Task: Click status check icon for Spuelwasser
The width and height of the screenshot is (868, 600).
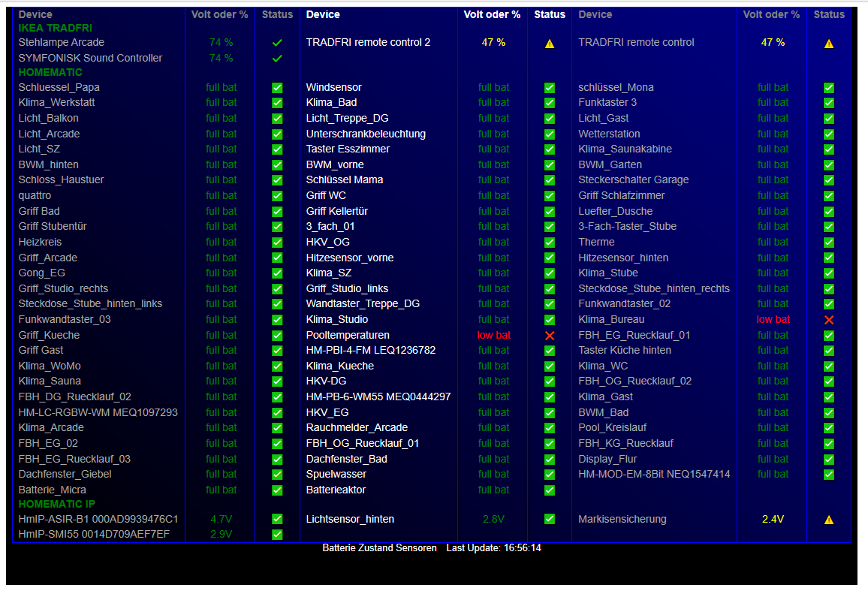Action: pos(549,475)
